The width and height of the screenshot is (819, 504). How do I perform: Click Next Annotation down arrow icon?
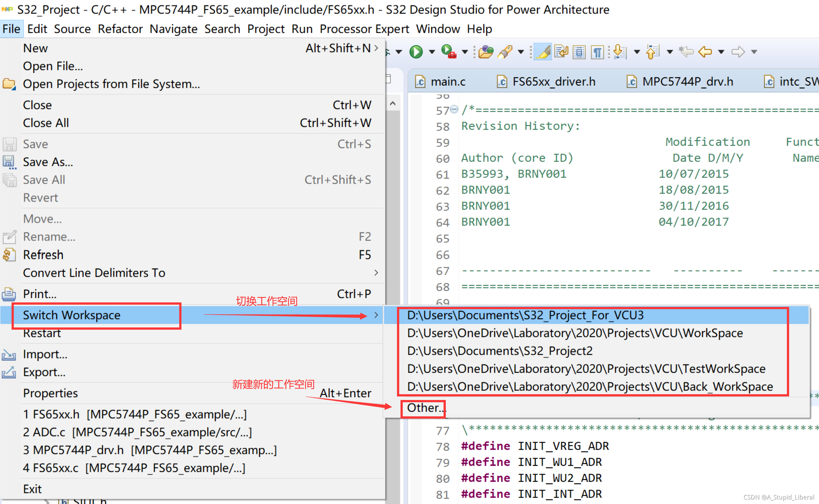pos(620,52)
